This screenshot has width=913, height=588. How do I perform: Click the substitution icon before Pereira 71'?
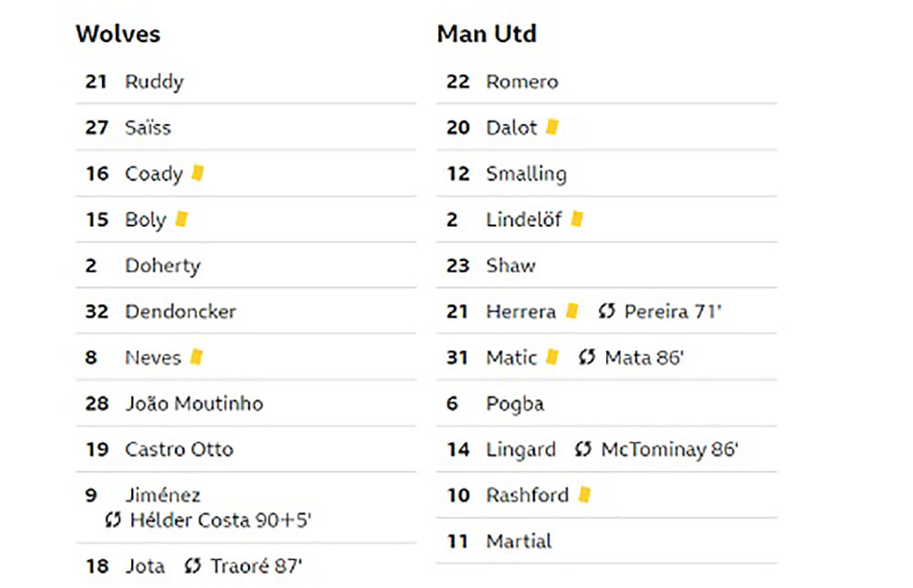click(x=607, y=310)
